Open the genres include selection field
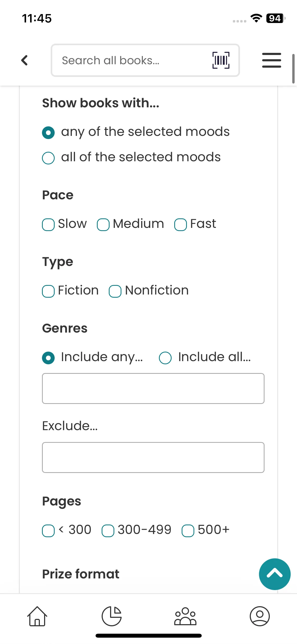This screenshot has width=297, height=644. (153, 388)
